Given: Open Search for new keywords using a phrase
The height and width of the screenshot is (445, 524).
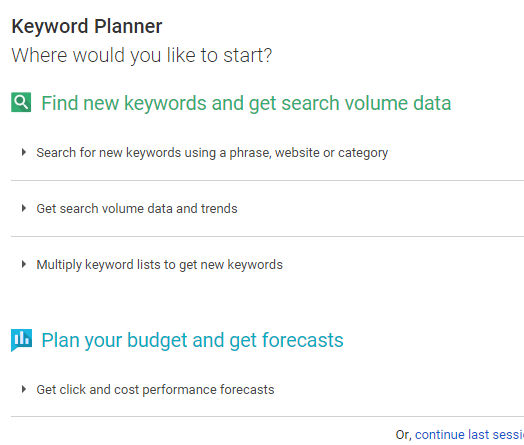Looking at the screenshot, I should point(212,153).
